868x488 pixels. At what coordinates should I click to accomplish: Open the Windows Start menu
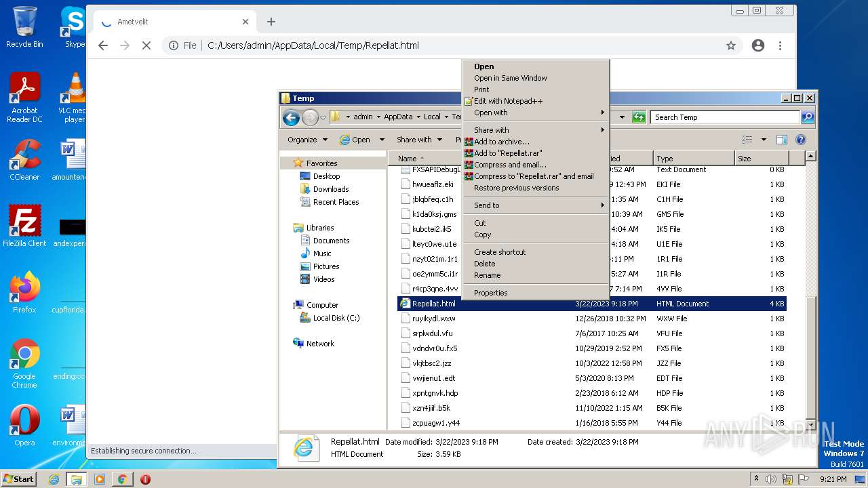[19, 479]
